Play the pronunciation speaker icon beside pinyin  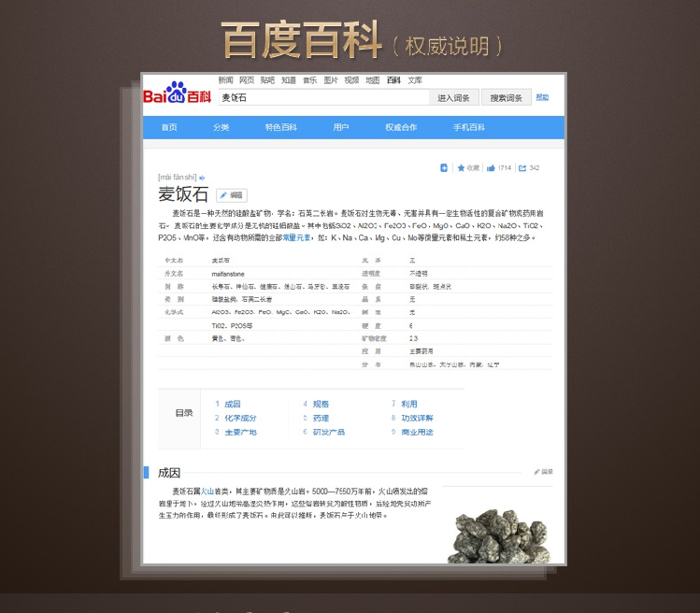coord(202,178)
